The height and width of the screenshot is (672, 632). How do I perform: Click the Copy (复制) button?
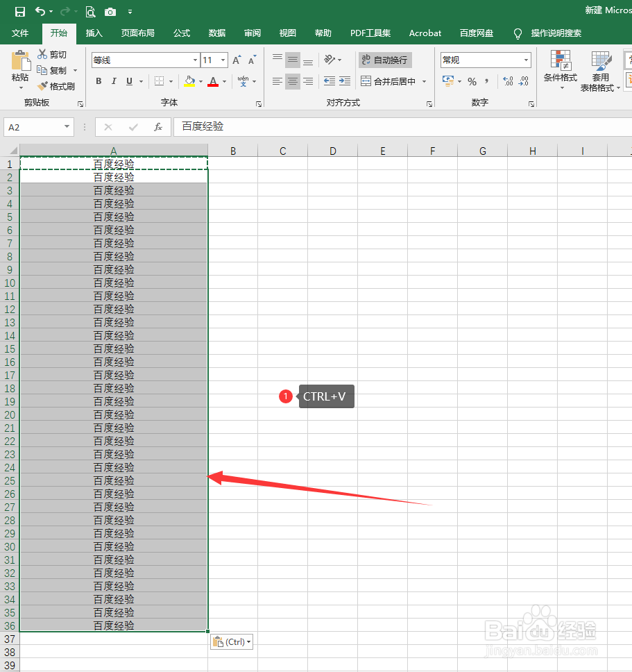pyautogui.click(x=52, y=70)
